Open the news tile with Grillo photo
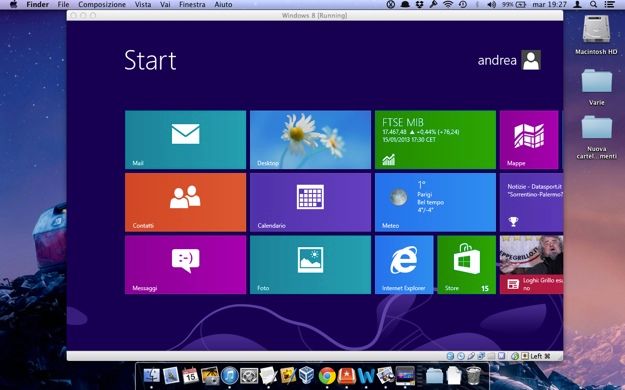625x390 pixels. 531,265
